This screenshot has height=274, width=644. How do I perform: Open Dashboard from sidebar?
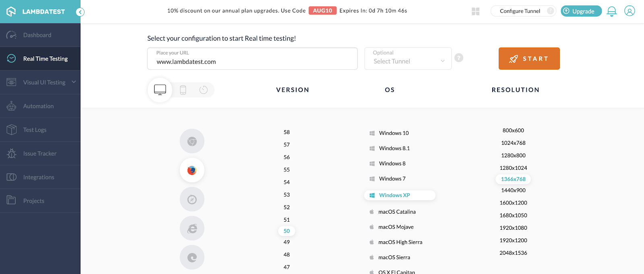[x=40, y=35]
